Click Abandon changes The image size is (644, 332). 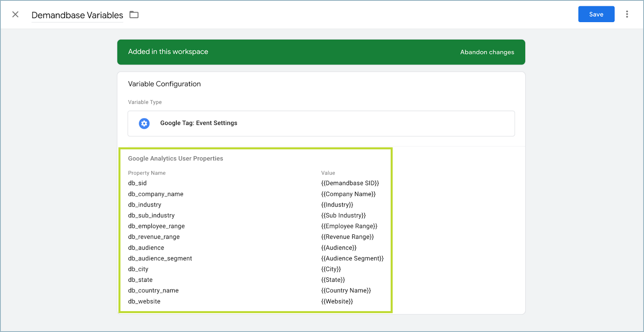[x=487, y=52]
